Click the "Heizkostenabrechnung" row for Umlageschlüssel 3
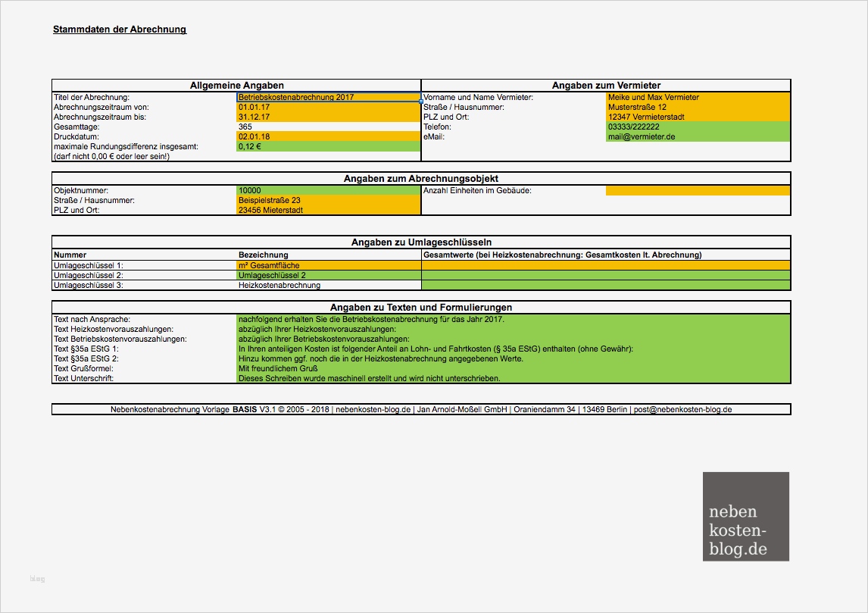 click(326, 286)
